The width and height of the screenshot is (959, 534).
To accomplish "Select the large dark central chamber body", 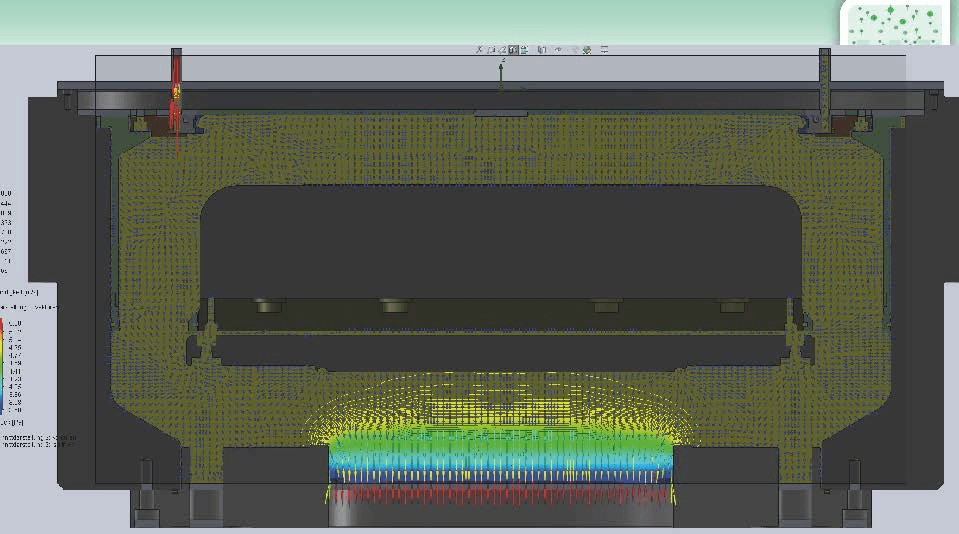I will coord(500,240).
